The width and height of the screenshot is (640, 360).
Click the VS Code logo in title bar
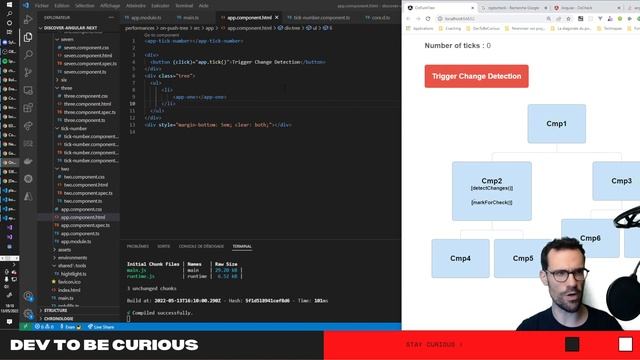[x=26, y=6]
